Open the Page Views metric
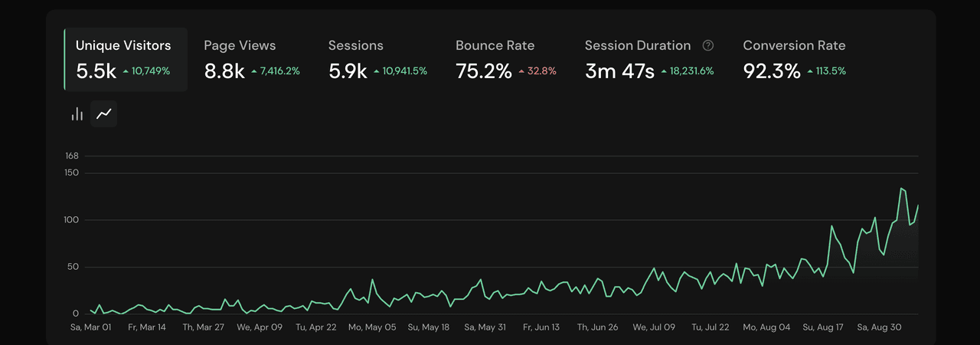 [x=240, y=45]
